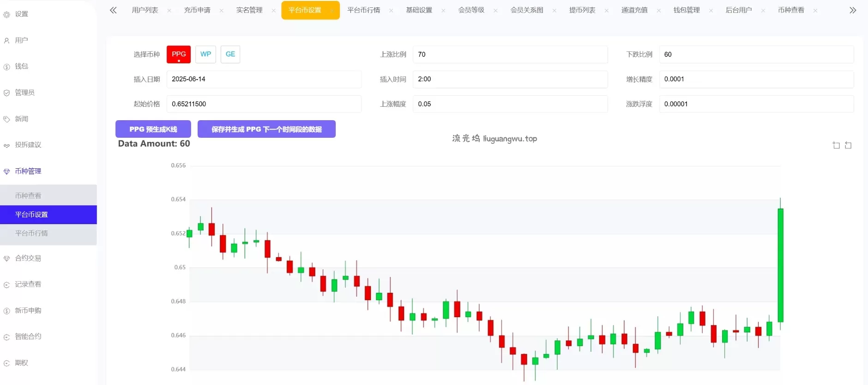
Task: Click the PPG 预生成K线 button
Action: click(x=153, y=129)
